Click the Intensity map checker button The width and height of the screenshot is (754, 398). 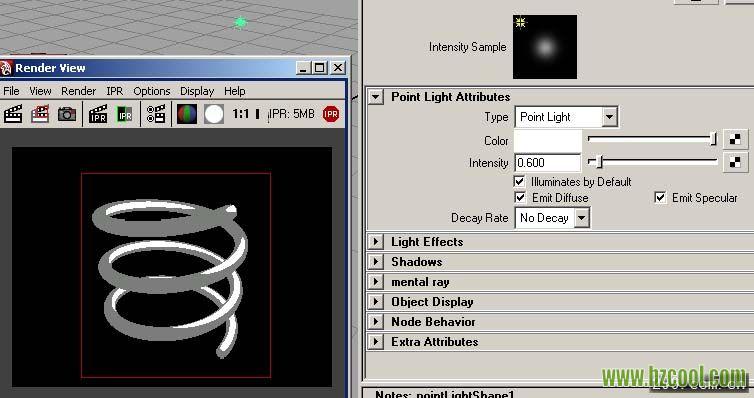click(x=735, y=162)
